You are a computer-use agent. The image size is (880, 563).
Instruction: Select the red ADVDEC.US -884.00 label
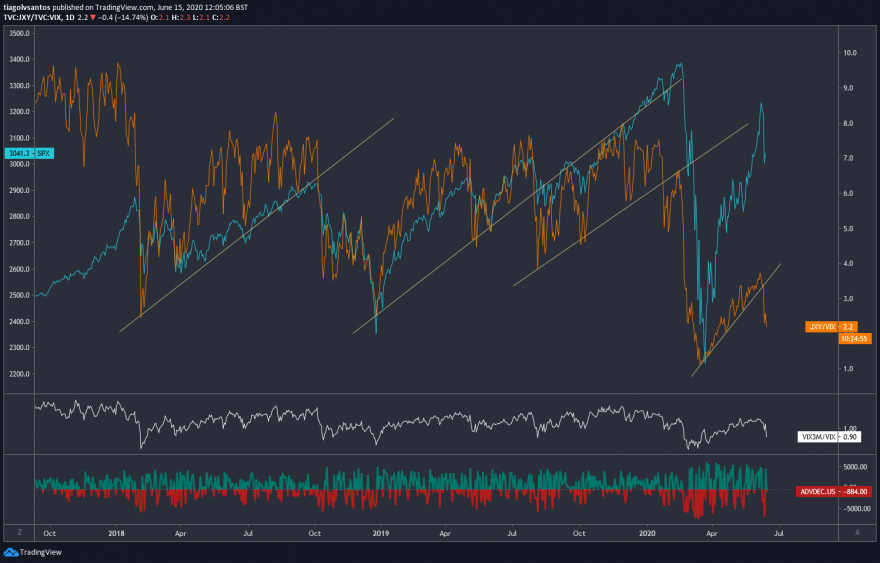(x=833, y=492)
